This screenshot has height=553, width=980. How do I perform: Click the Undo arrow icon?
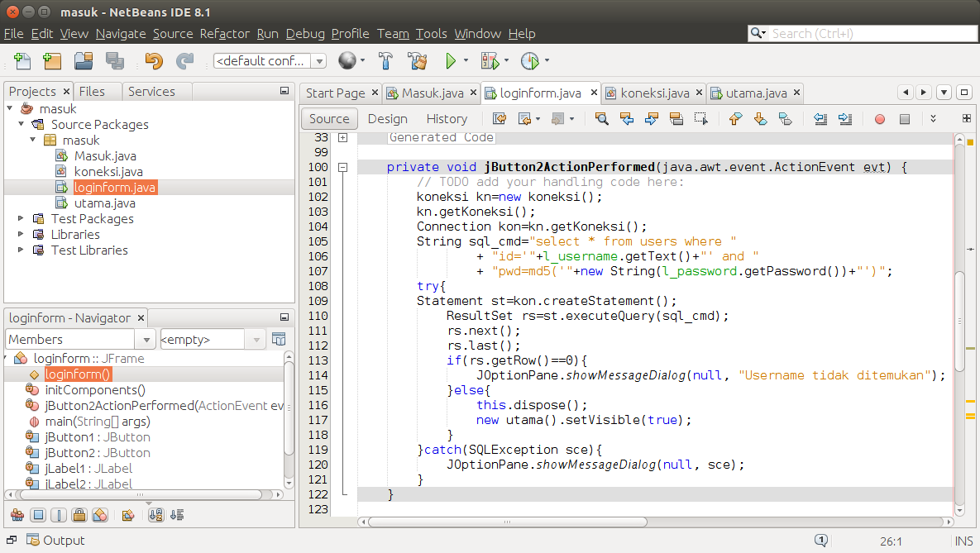[x=154, y=60]
